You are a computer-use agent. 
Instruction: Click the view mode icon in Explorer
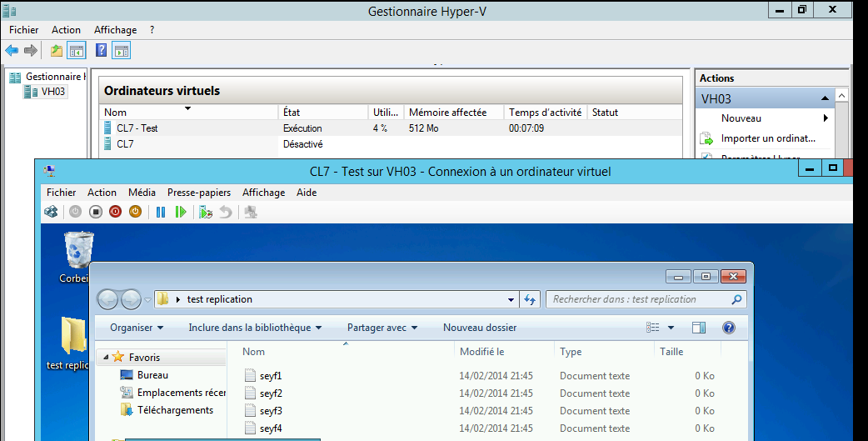point(653,328)
